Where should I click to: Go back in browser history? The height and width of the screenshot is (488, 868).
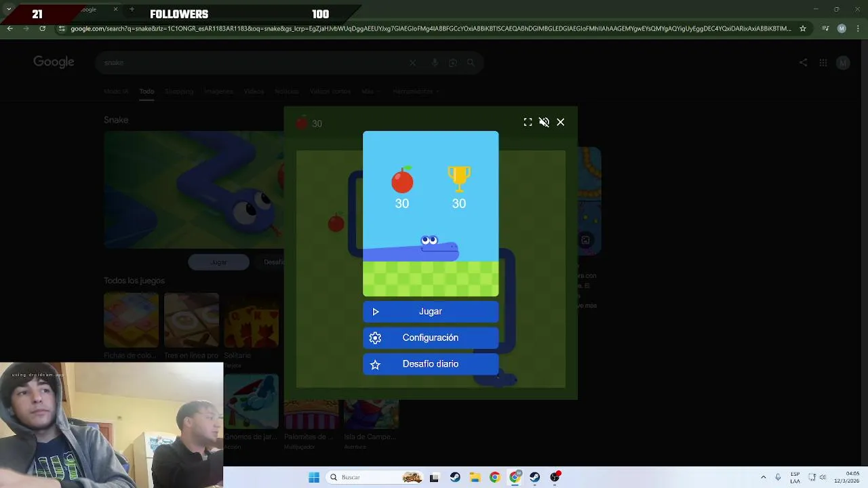[x=9, y=28]
